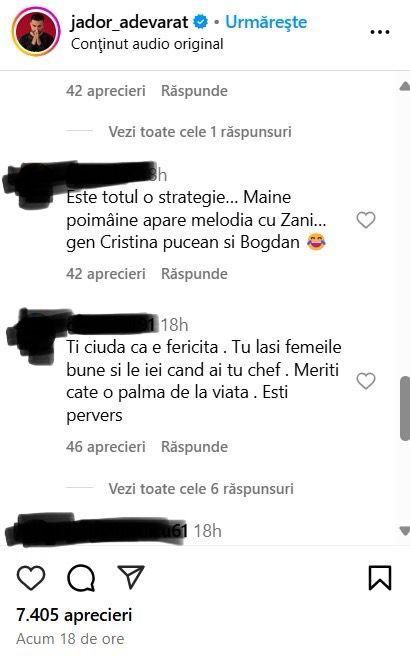This screenshot has width=410, height=656.
Task: Open the three-dots more options menu
Action: coord(380,32)
